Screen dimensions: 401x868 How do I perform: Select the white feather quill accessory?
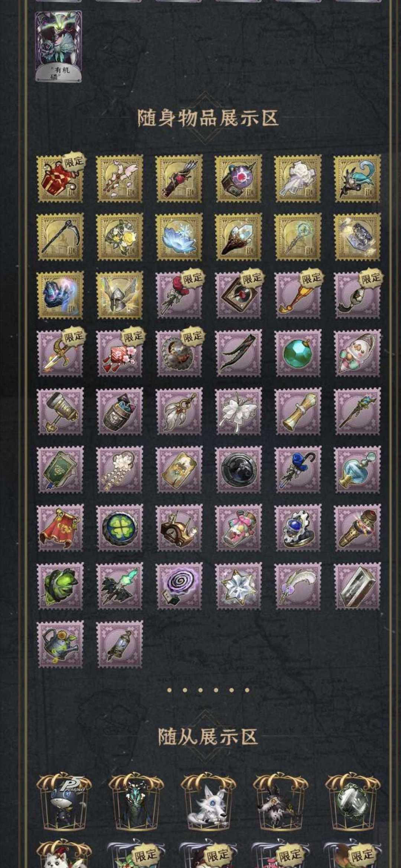pyautogui.click(x=298, y=586)
